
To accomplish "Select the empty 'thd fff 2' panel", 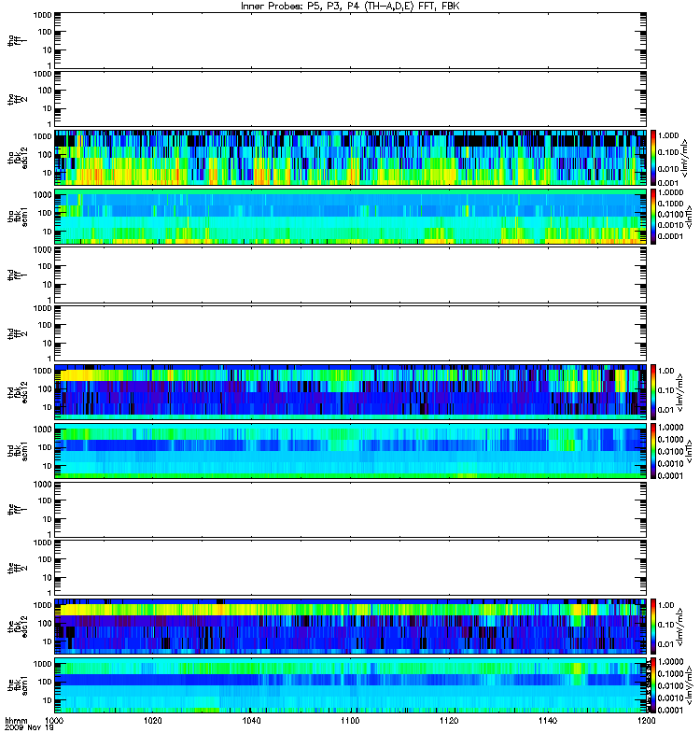I will pos(351,333).
